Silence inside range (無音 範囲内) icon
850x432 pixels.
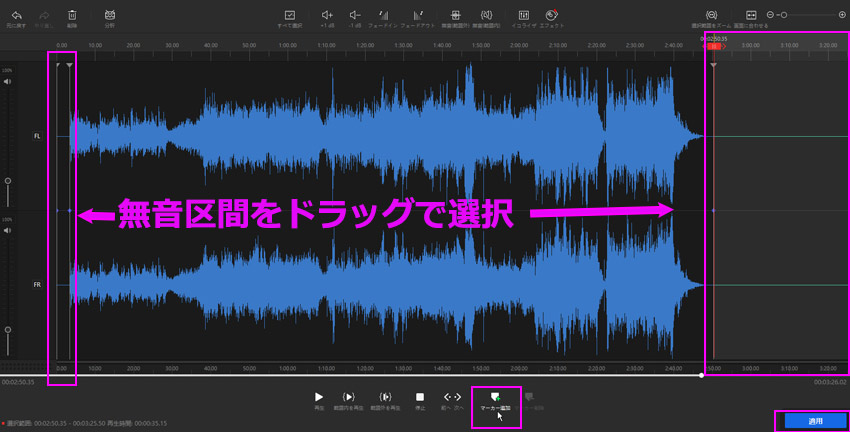pos(486,15)
